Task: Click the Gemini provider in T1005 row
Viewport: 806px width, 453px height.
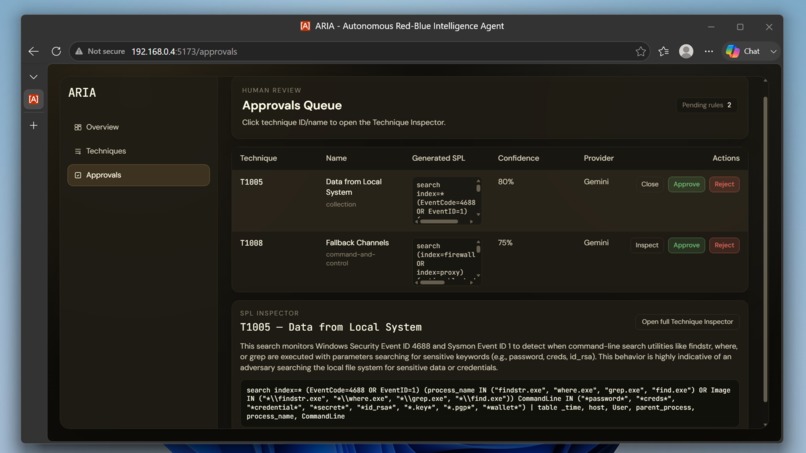Action: 596,182
